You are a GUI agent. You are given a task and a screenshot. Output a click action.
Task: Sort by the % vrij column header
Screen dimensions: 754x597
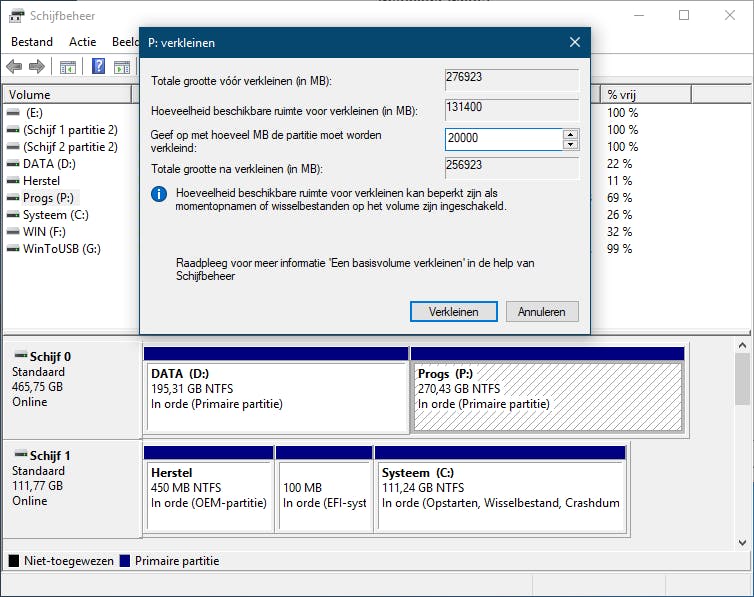646,95
